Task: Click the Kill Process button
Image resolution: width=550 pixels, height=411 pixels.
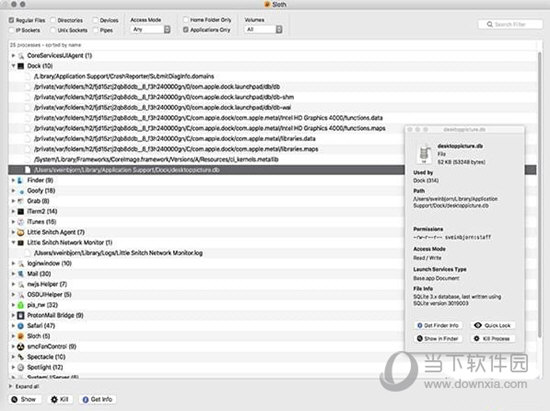Action: (x=492, y=338)
